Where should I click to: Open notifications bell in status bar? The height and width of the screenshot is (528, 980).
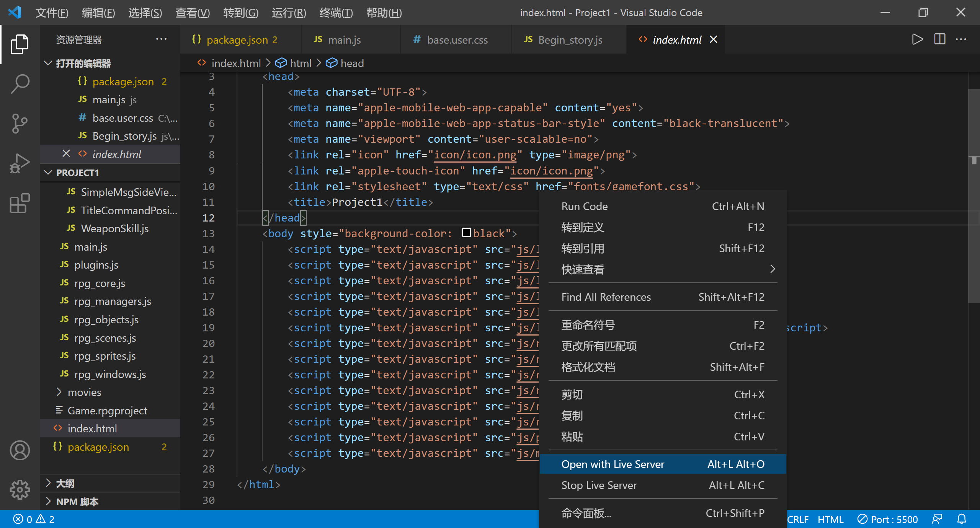(962, 519)
